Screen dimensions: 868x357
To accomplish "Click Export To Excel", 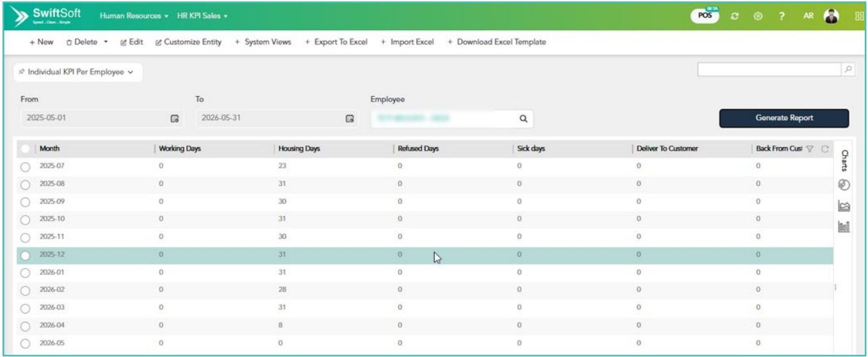I will click(x=336, y=42).
